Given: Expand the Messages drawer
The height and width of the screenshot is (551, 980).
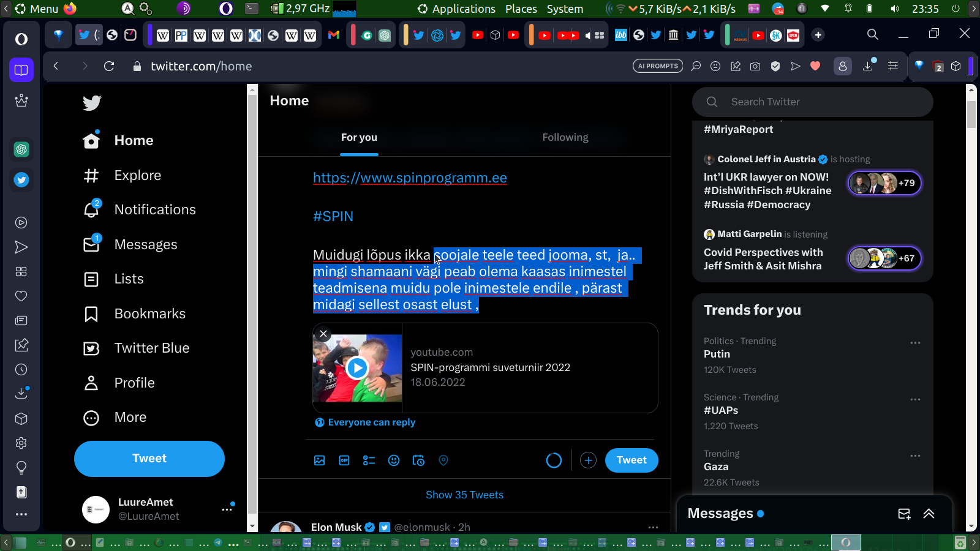Looking at the screenshot, I should pos(929,514).
